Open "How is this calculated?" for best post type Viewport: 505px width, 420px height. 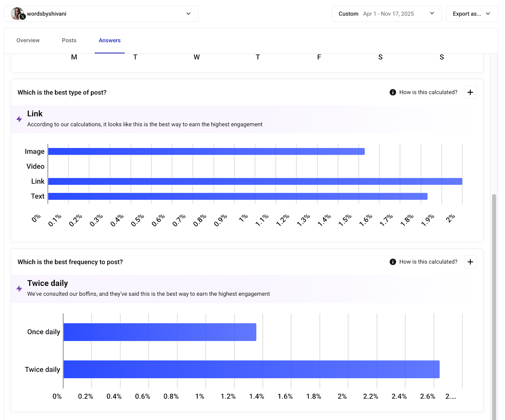click(x=428, y=92)
